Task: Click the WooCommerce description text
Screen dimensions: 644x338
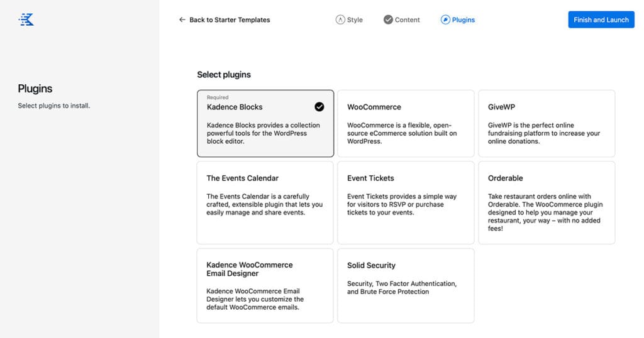Action: (x=402, y=133)
